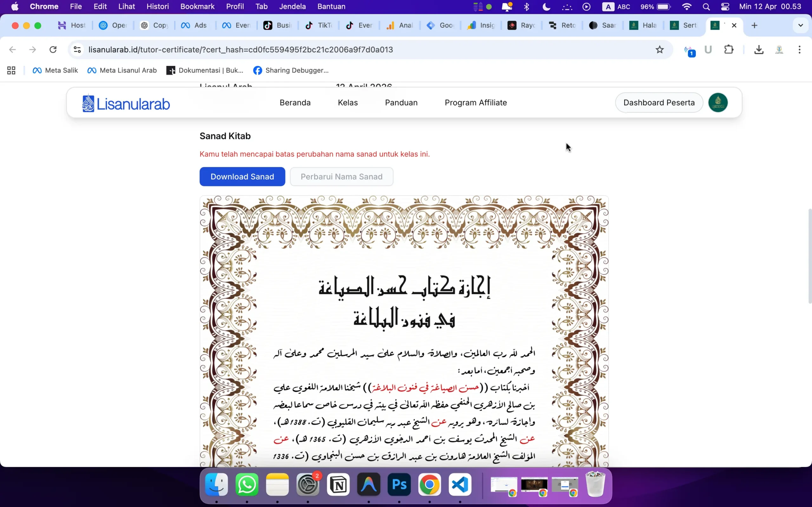Image resolution: width=812 pixels, height=507 pixels.
Task: Click the Lisanularab logo in the header
Action: 125,103
